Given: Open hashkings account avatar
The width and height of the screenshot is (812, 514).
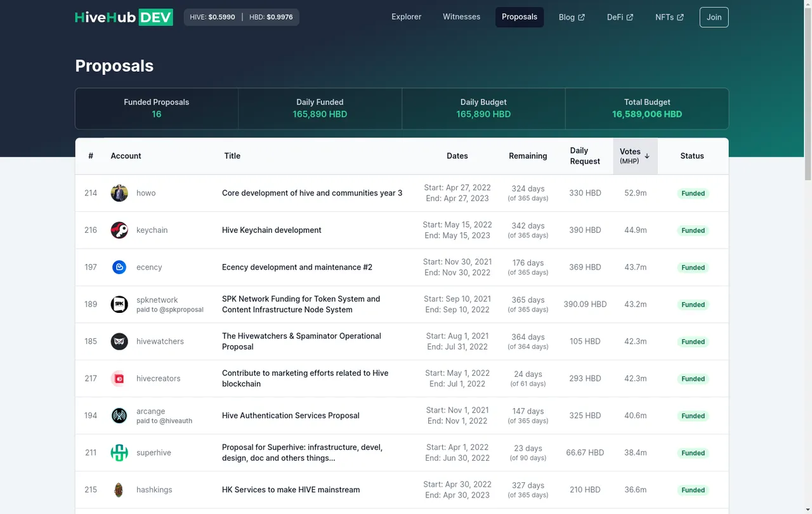Looking at the screenshot, I should [119, 490].
